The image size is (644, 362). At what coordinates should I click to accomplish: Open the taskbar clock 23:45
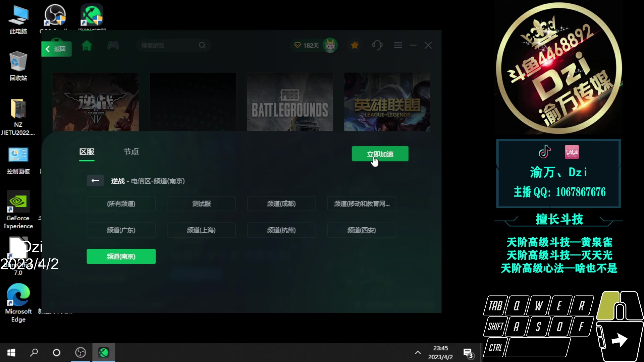[x=440, y=353]
